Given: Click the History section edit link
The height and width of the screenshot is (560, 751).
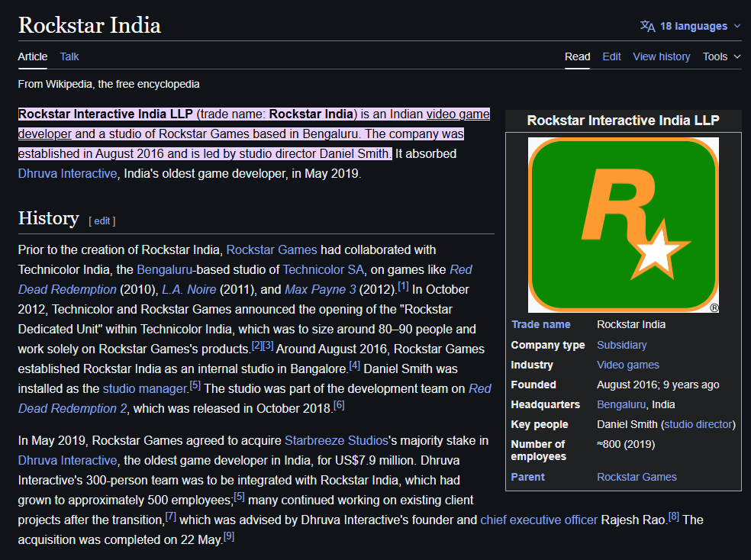Looking at the screenshot, I should point(102,220).
